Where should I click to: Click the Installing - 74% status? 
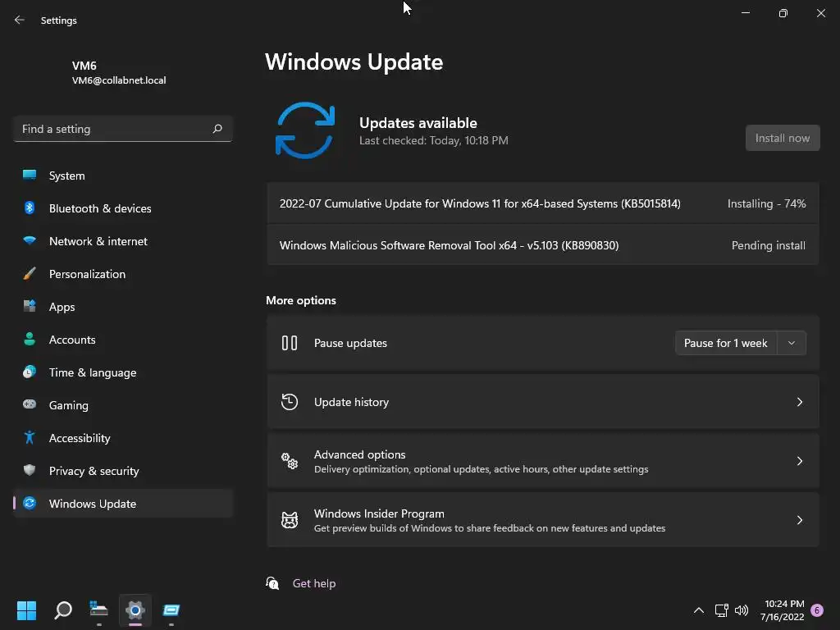[767, 203]
